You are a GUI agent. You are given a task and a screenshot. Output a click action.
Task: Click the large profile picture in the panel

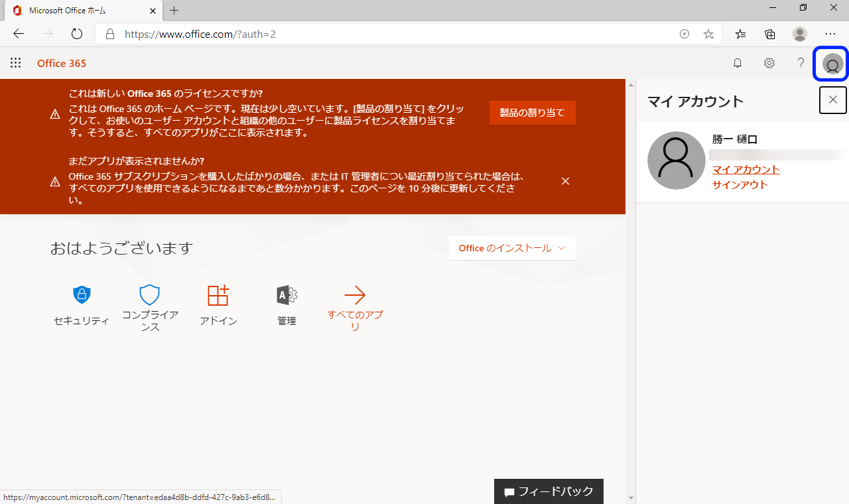coord(676,160)
